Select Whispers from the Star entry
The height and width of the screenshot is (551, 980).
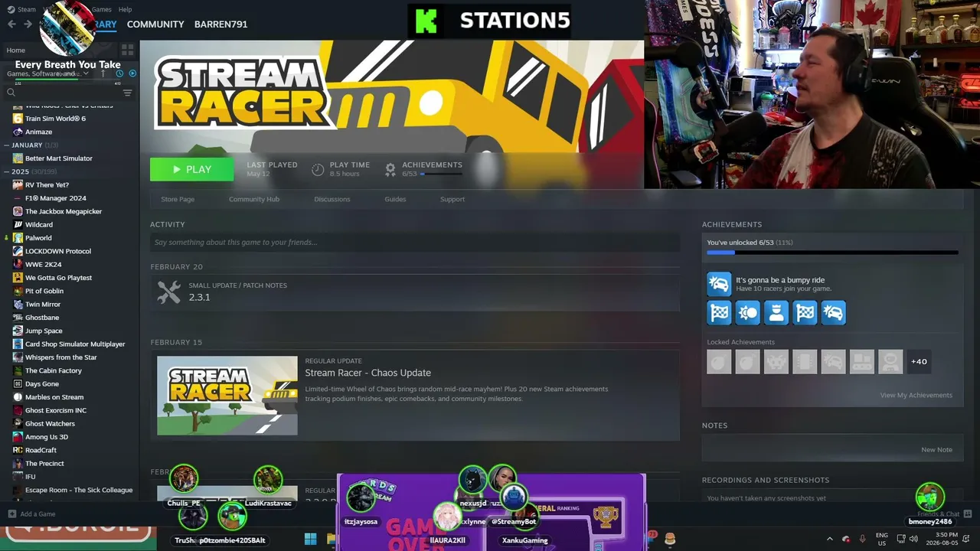[60, 357]
